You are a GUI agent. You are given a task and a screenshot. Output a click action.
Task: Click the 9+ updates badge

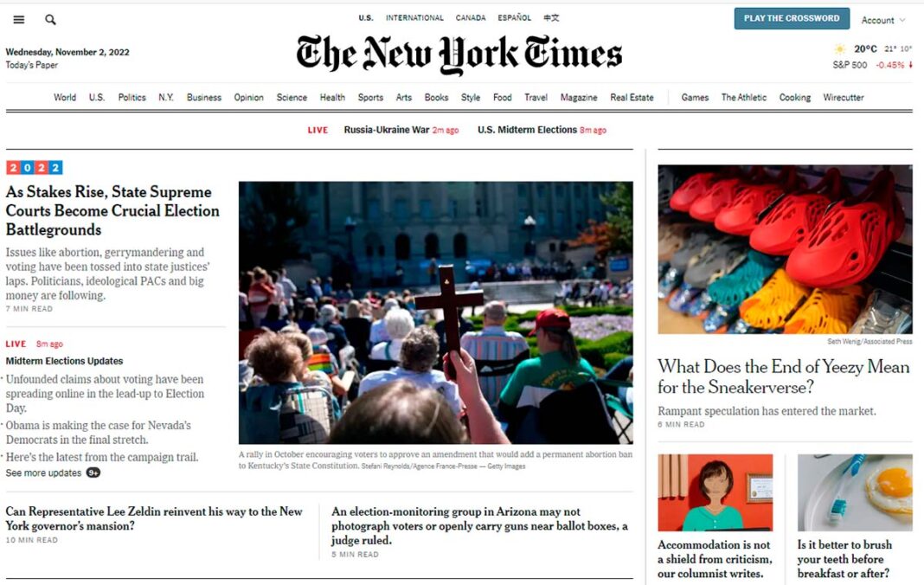click(x=93, y=472)
